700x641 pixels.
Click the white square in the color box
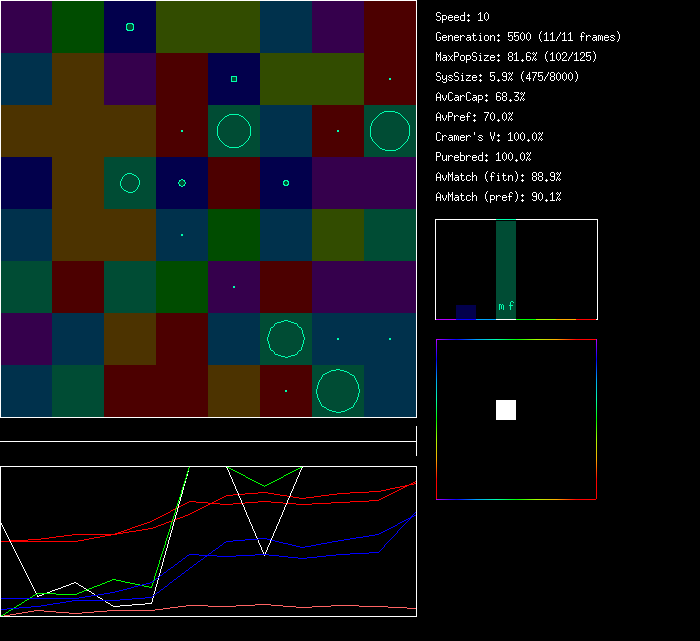506,410
